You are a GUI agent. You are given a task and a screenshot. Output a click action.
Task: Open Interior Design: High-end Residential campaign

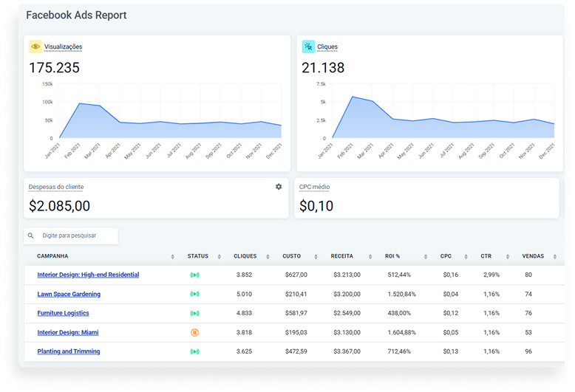click(x=88, y=275)
